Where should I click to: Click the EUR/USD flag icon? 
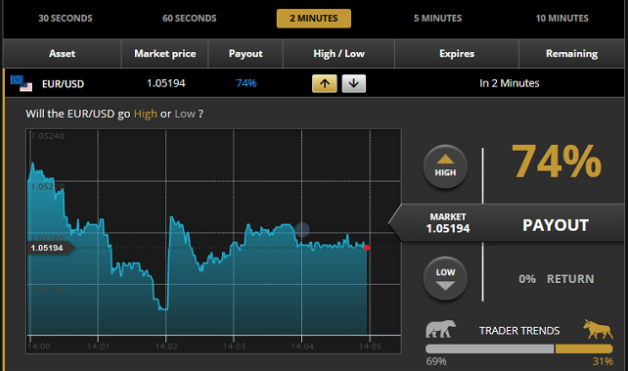tap(21, 83)
